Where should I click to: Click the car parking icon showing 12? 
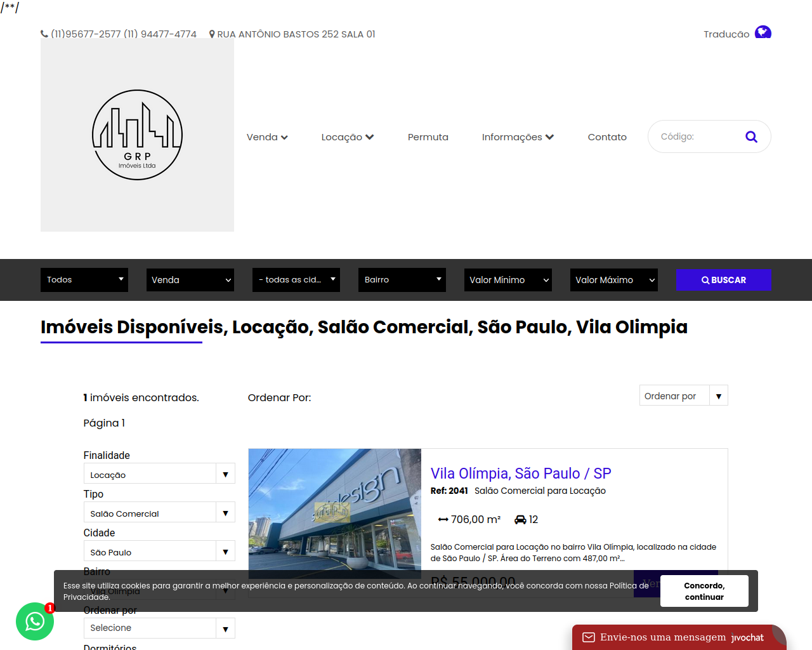click(520, 519)
